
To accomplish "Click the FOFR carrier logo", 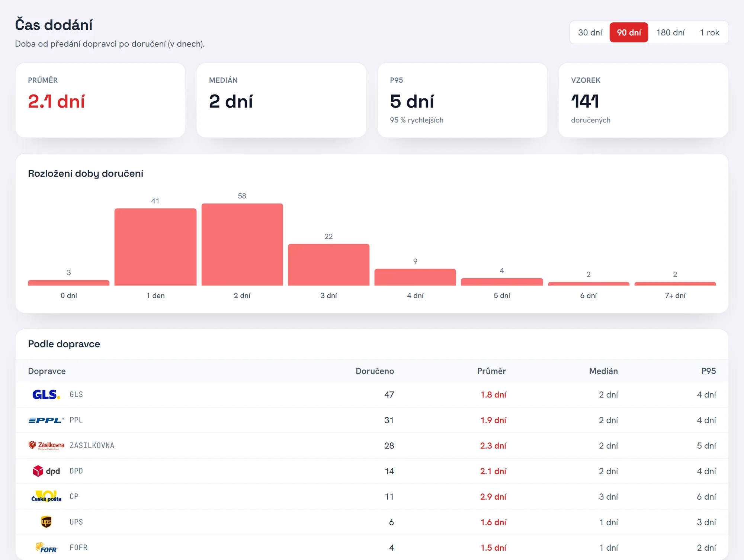I will (46, 547).
